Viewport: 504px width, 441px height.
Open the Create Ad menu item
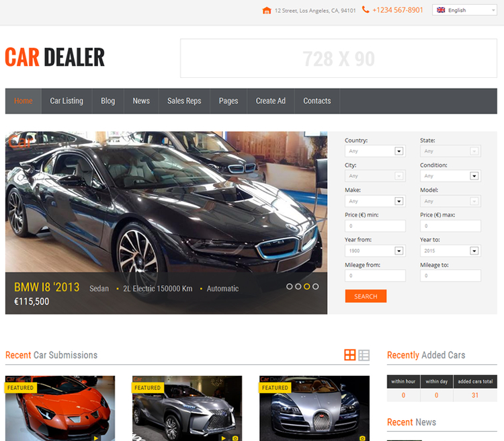point(271,101)
